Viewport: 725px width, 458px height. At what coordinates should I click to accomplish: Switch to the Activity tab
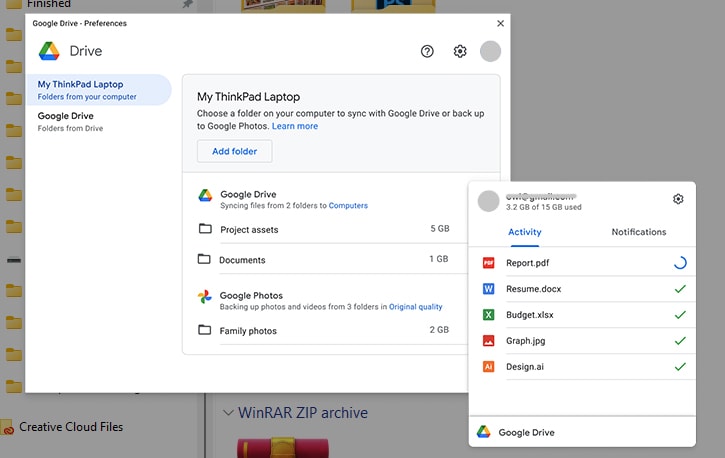[x=524, y=232]
